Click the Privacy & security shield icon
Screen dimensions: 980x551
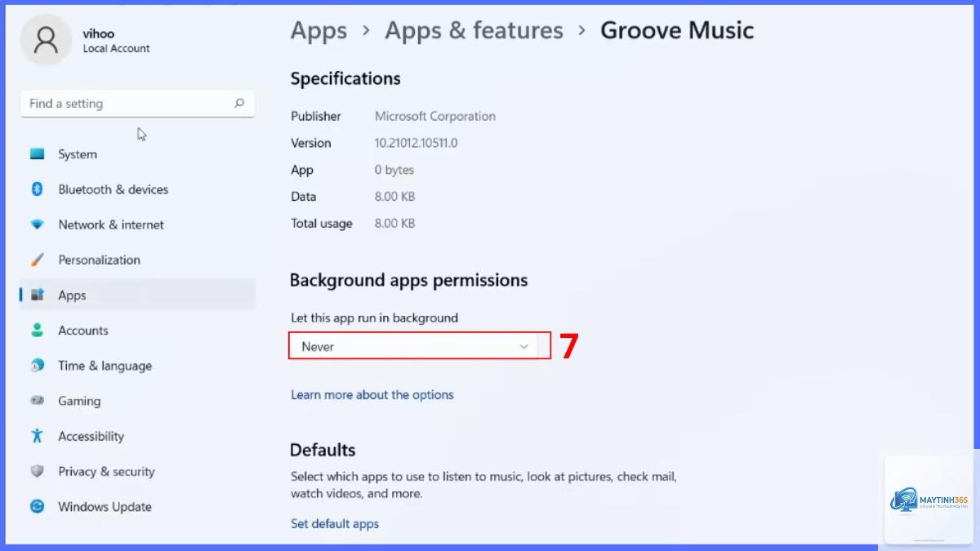click(x=37, y=471)
